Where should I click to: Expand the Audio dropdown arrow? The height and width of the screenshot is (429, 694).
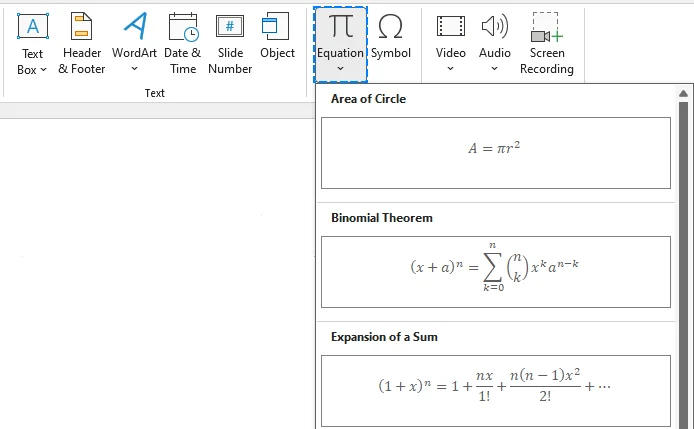(x=494, y=69)
